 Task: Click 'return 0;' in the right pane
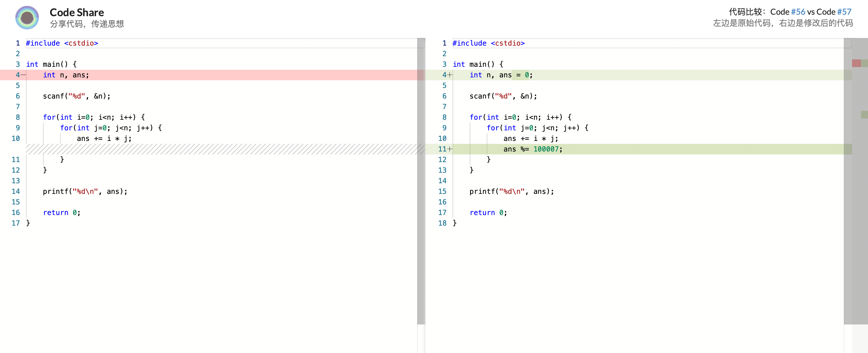488,213
